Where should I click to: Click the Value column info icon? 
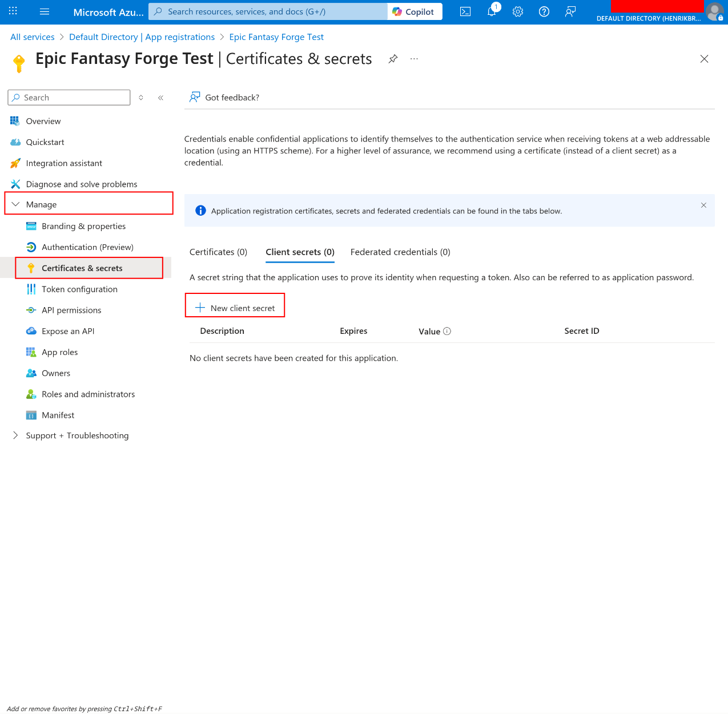[x=448, y=331]
